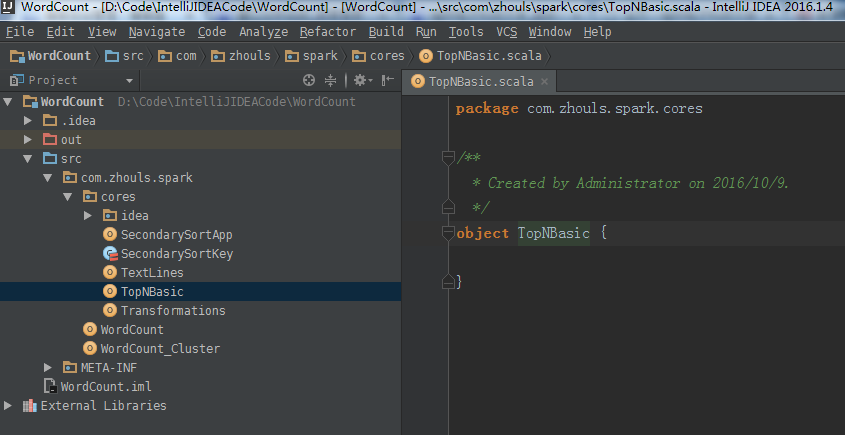This screenshot has height=435, width=845.
Task: Click the META-INF folder icon
Action: click(70, 368)
